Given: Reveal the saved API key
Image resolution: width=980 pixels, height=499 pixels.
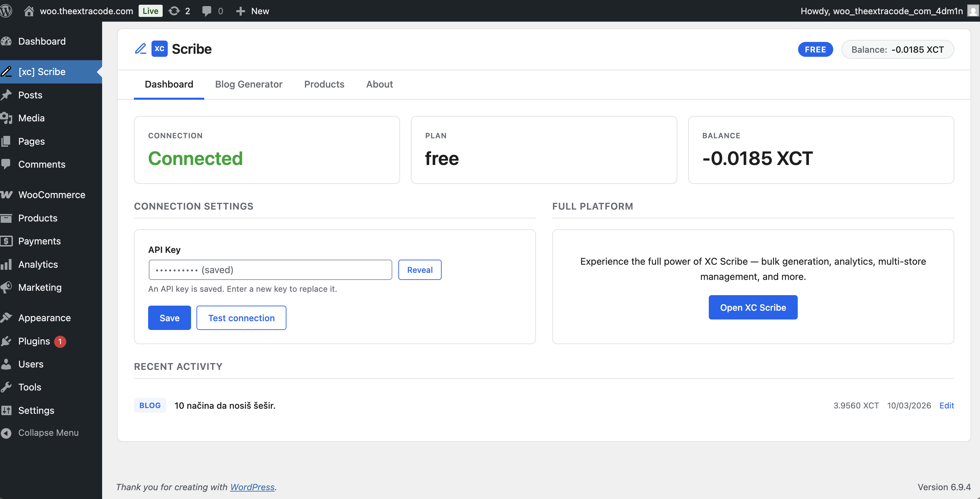Looking at the screenshot, I should click(420, 270).
